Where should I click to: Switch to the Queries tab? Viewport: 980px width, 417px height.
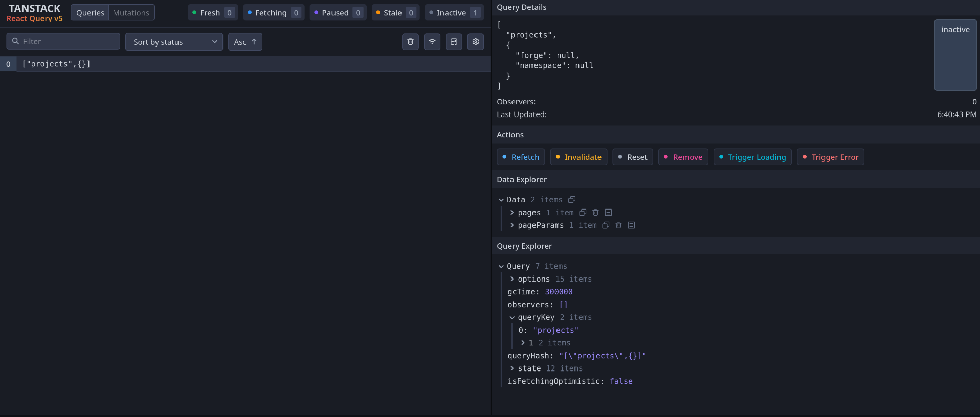coord(90,13)
